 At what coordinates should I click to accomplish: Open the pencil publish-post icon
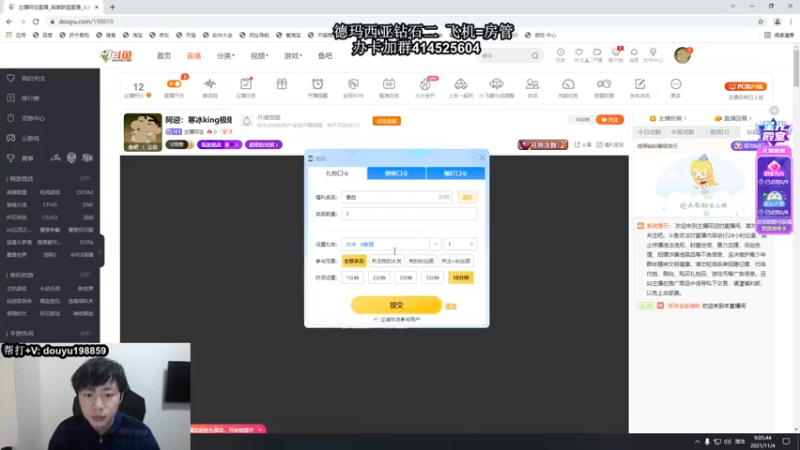[640, 84]
